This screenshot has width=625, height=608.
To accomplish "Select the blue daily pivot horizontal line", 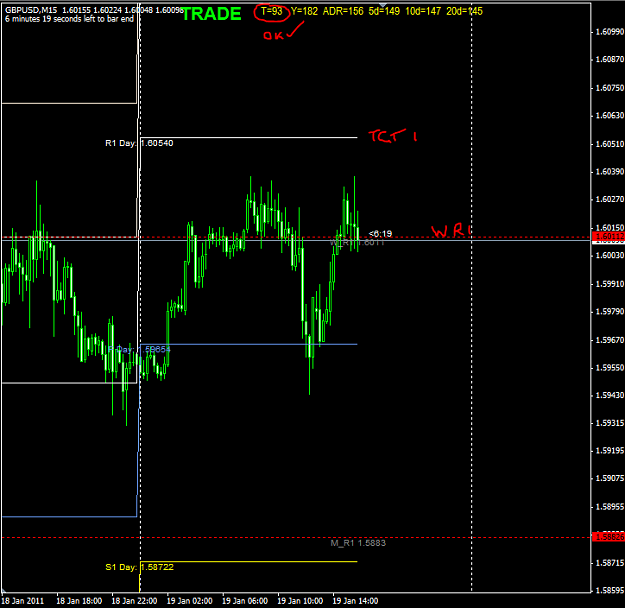I will coord(249,344).
